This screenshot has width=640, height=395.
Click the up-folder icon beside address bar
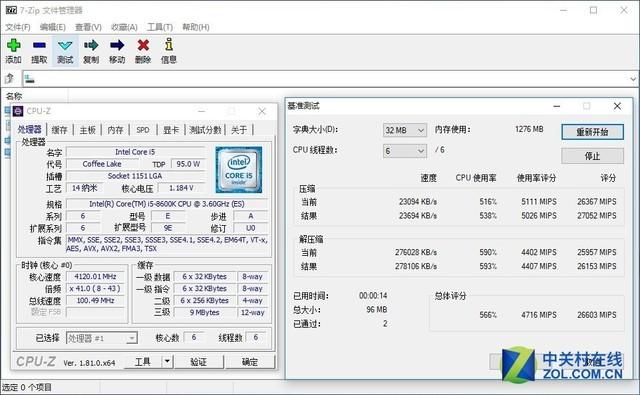(10, 78)
